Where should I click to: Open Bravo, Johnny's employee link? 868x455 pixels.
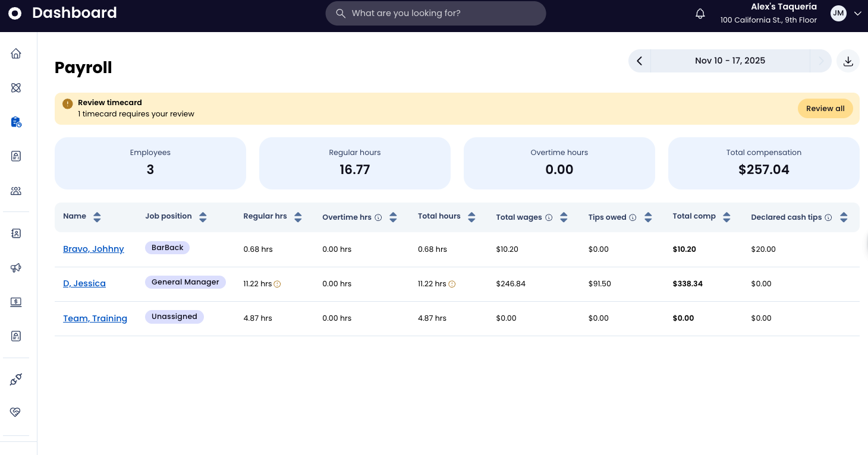[x=93, y=249]
